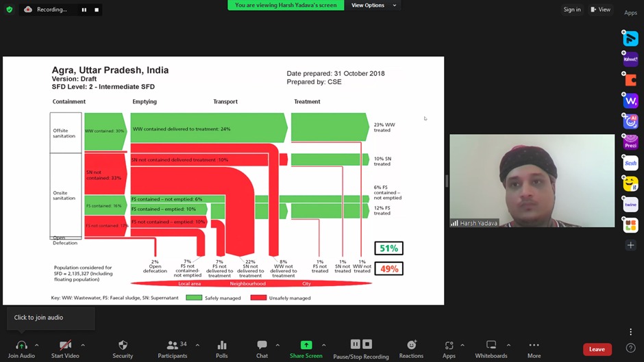
Task: Open the View Options dropdown
Action: click(x=373, y=5)
